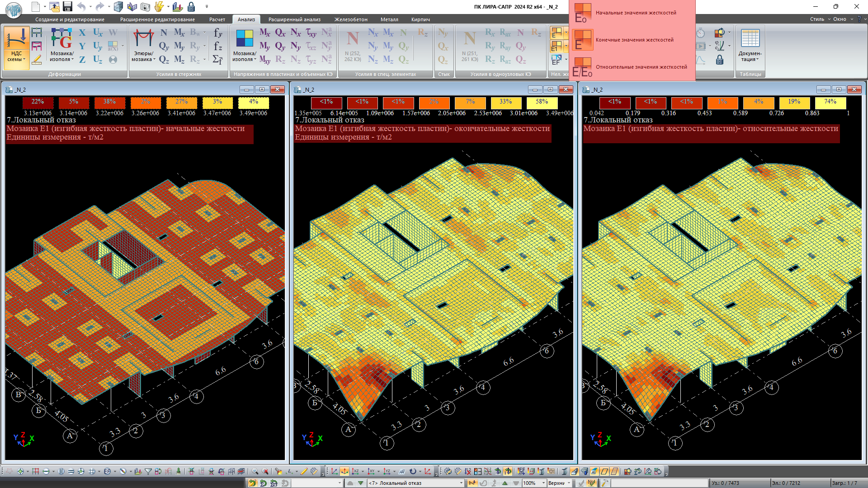Open the Расширенный анализ tab
The width and height of the screenshot is (868, 488).
(294, 19)
